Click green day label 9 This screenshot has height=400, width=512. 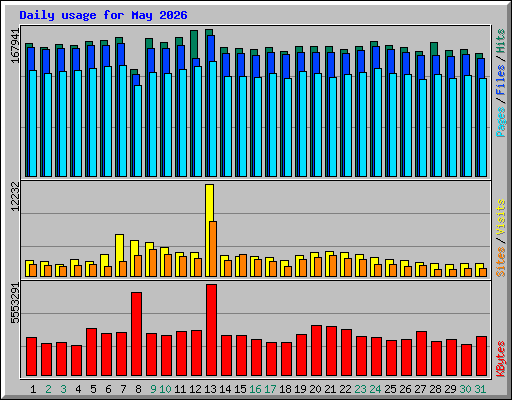coord(153,389)
